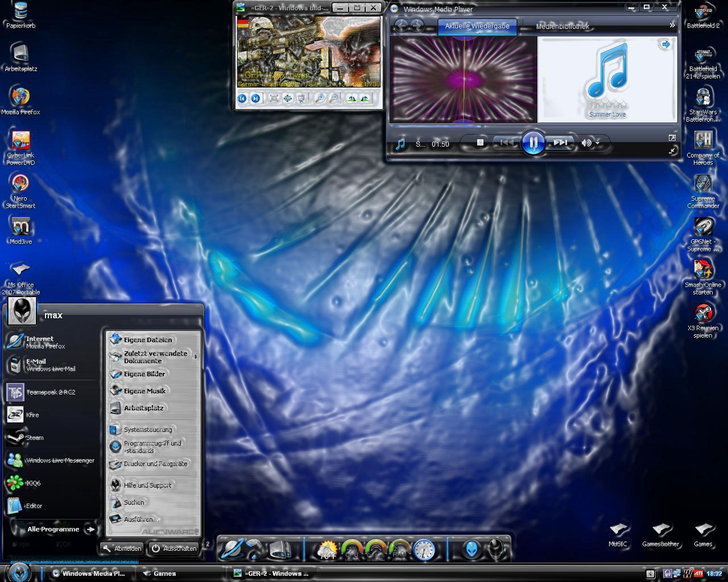Pause playback in Windows Media Player
The height and width of the screenshot is (582, 728).
pos(533,143)
